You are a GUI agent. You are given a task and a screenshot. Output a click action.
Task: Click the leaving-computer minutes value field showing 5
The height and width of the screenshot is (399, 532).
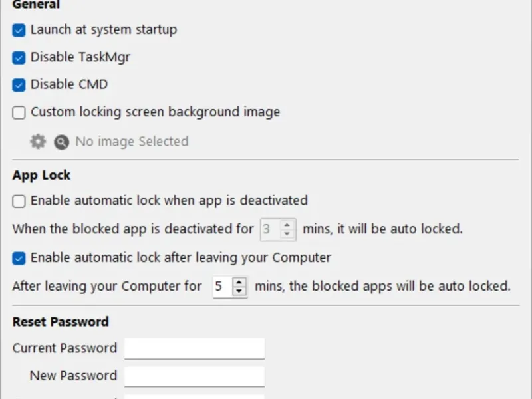(x=221, y=287)
